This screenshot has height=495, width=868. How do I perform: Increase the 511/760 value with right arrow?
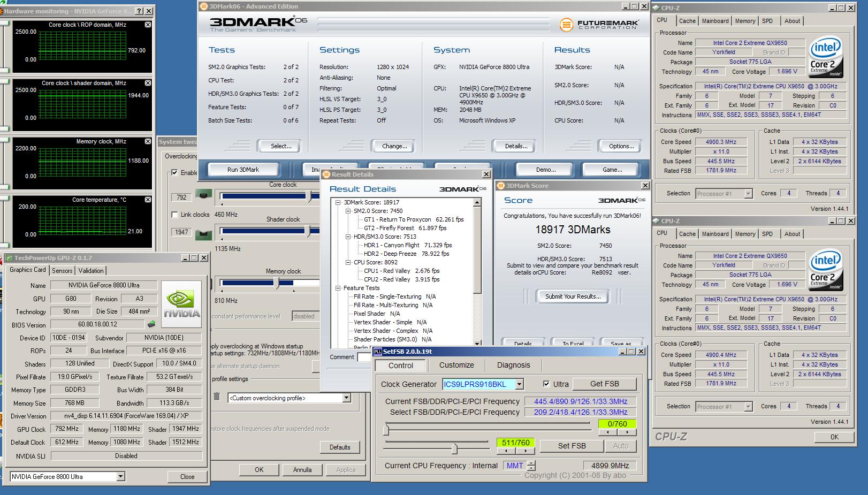click(525, 451)
